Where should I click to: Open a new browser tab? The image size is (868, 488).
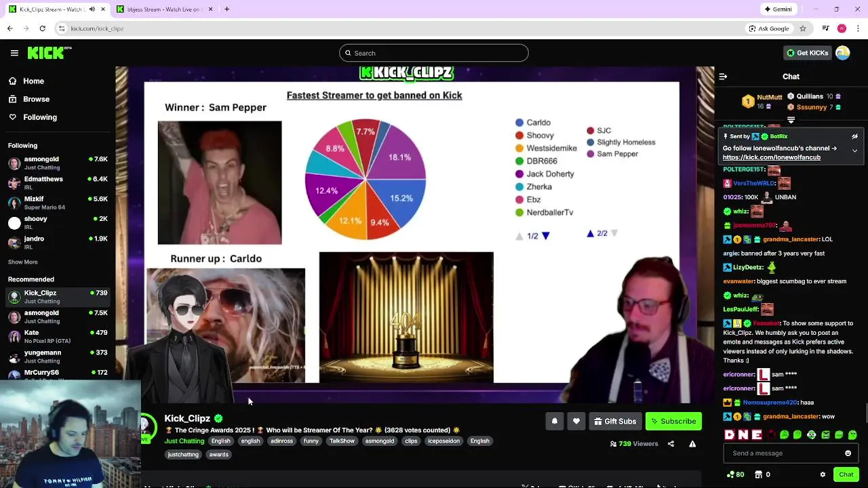226,9
